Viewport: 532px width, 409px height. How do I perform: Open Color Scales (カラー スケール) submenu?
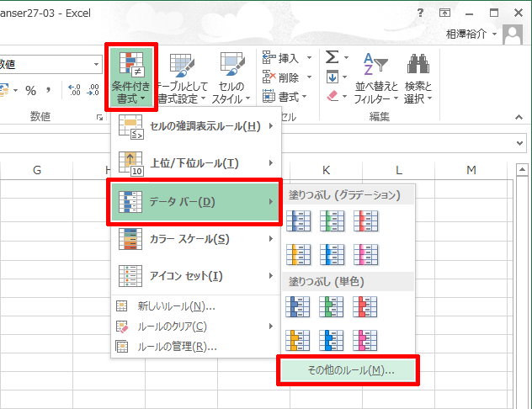click(196, 239)
